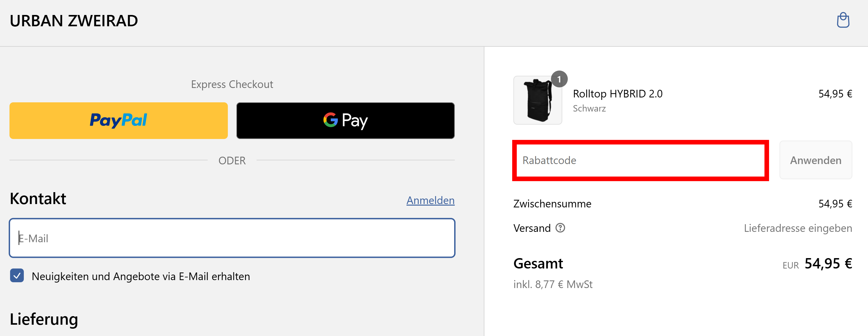Click the Anwenden discount button
This screenshot has height=336, width=868.
click(815, 160)
